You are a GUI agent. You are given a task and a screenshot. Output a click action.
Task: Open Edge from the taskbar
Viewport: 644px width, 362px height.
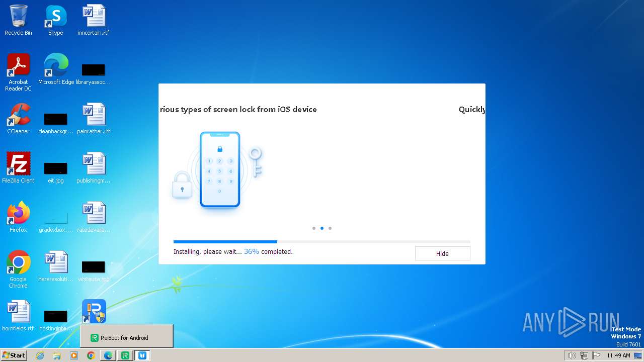[108, 355]
